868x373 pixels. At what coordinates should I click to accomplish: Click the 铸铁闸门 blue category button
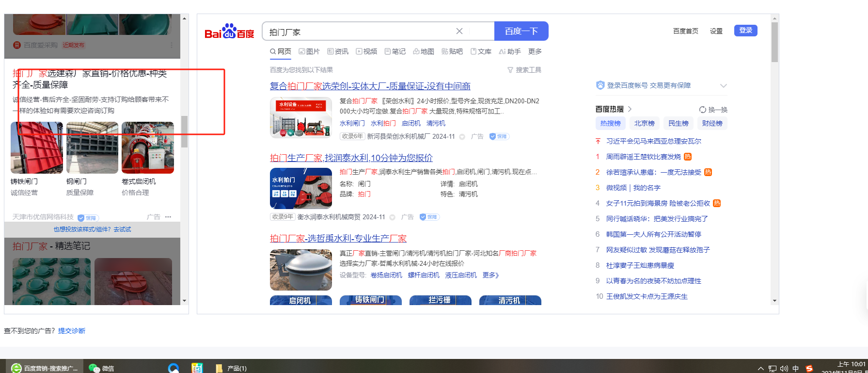pyautogui.click(x=371, y=300)
